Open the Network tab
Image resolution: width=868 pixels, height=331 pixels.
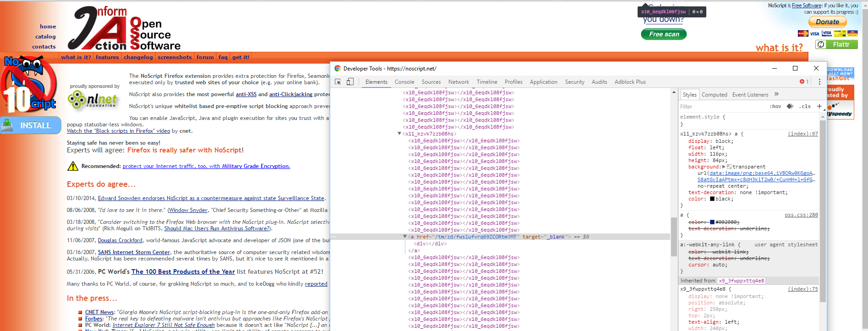click(x=459, y=82)
